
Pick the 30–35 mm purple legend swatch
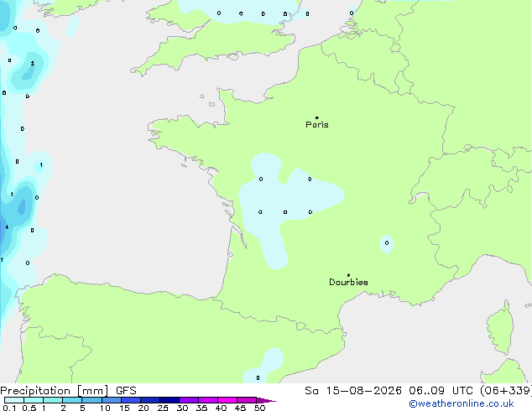point(189,400)
